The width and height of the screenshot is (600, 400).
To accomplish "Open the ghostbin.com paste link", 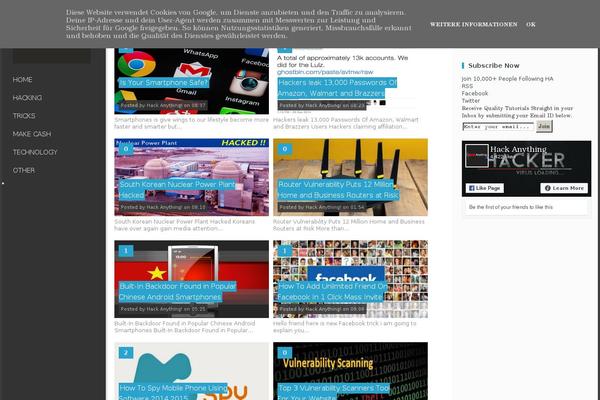I will (325, 72).
